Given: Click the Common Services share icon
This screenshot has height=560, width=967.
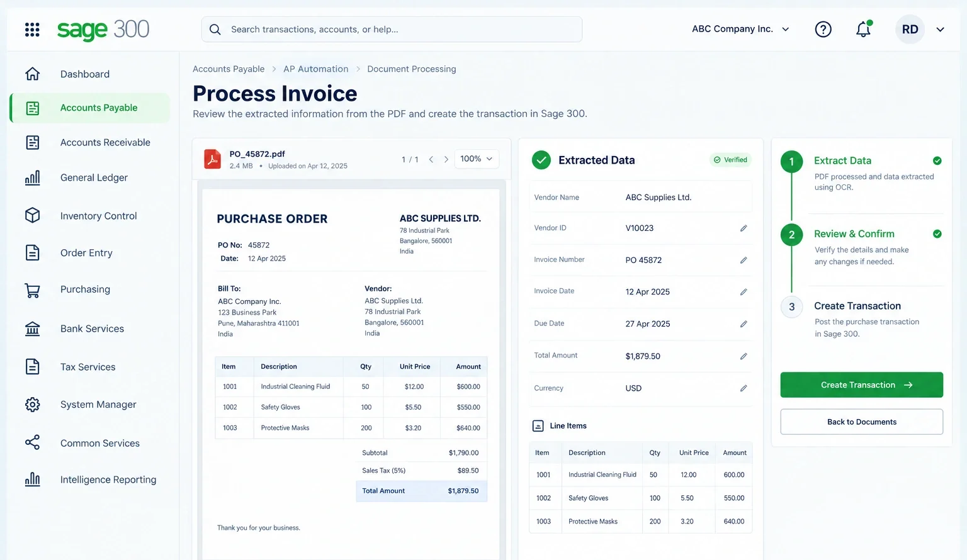Looking at the screenshot, I should [x=33, y=443].
